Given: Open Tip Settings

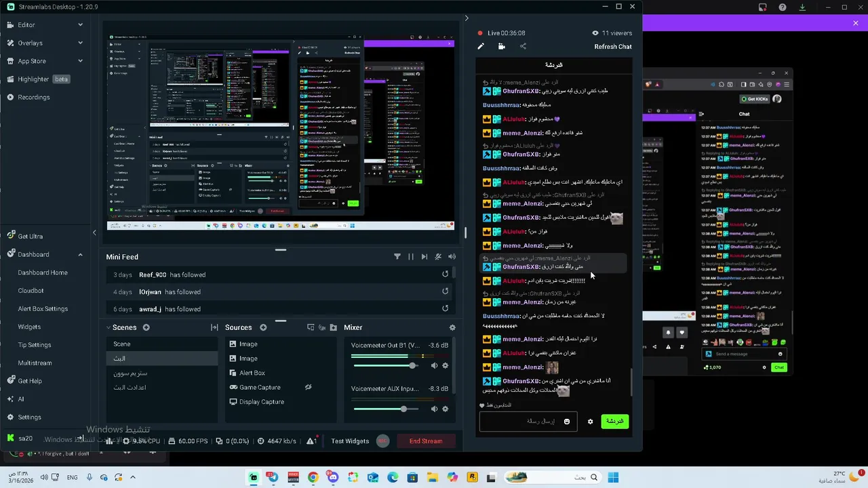Looking at the screenshot, I should (x=34, y=345).
